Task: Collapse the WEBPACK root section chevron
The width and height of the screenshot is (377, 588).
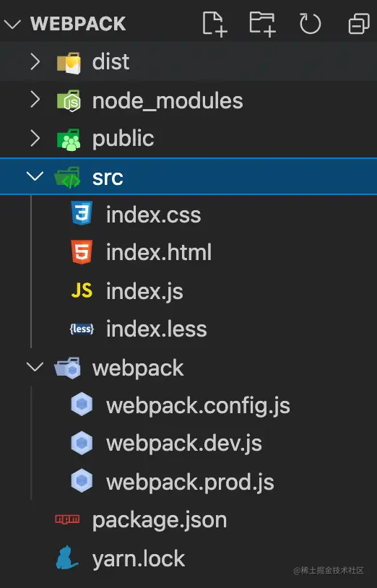Action: pos(12,25)
